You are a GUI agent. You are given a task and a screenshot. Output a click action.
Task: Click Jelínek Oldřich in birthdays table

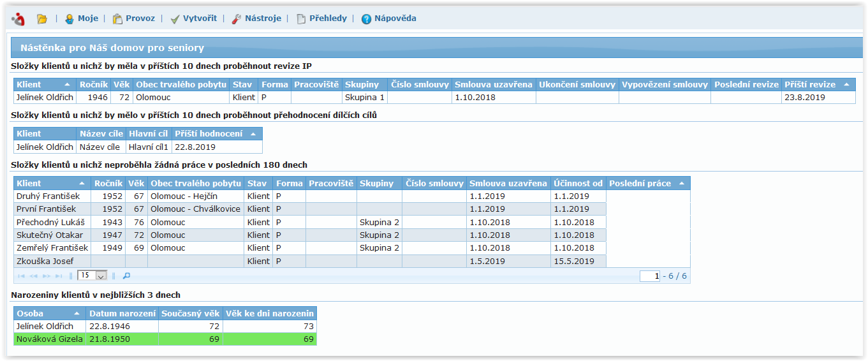[x=50, y=326]
